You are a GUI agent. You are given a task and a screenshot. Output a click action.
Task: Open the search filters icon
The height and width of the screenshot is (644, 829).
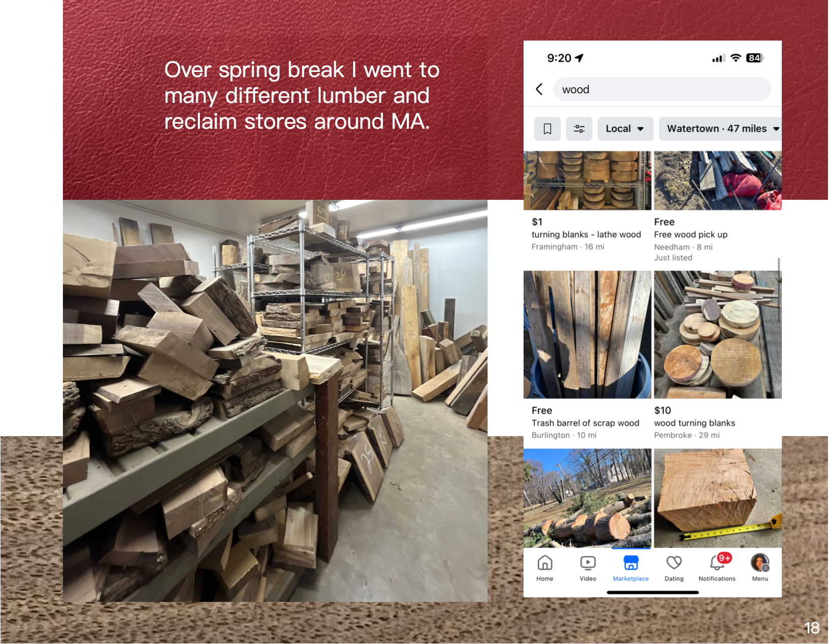[579, 129]
